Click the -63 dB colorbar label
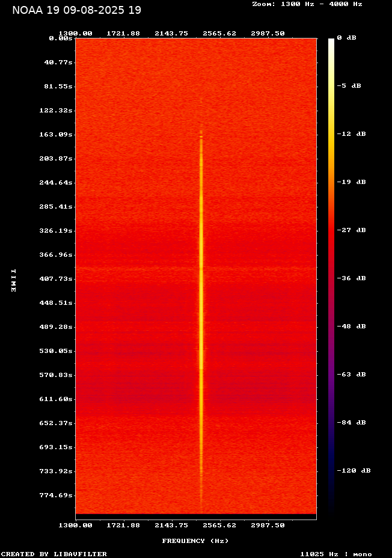 pos(352,375)
